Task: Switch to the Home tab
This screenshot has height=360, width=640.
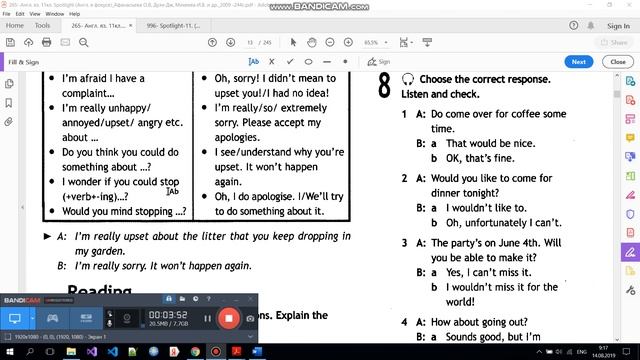Action: [15, 25]
